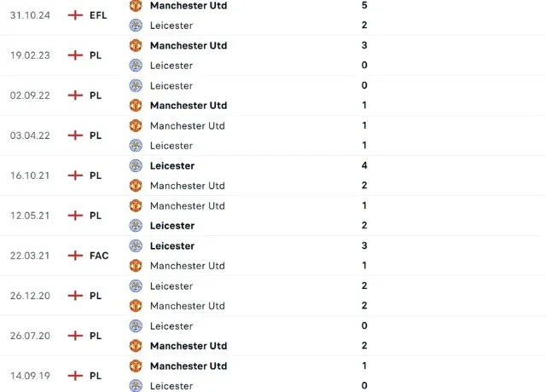
Task: Select bold Leicester name in 12.05.21 match
Action: [x=172, y=226]
